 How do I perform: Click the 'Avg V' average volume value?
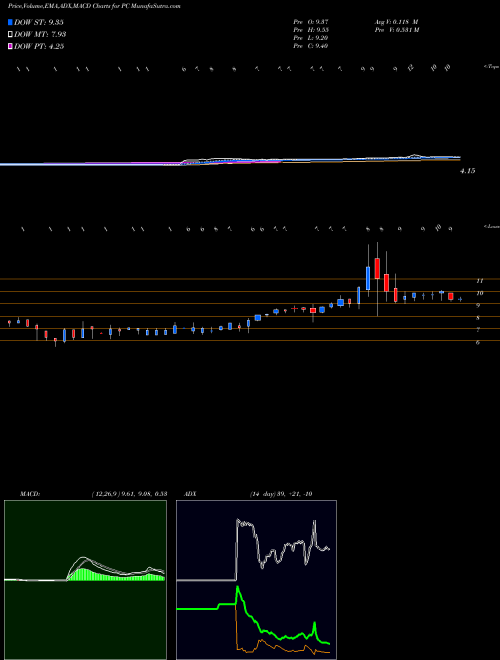coord(396,22)
